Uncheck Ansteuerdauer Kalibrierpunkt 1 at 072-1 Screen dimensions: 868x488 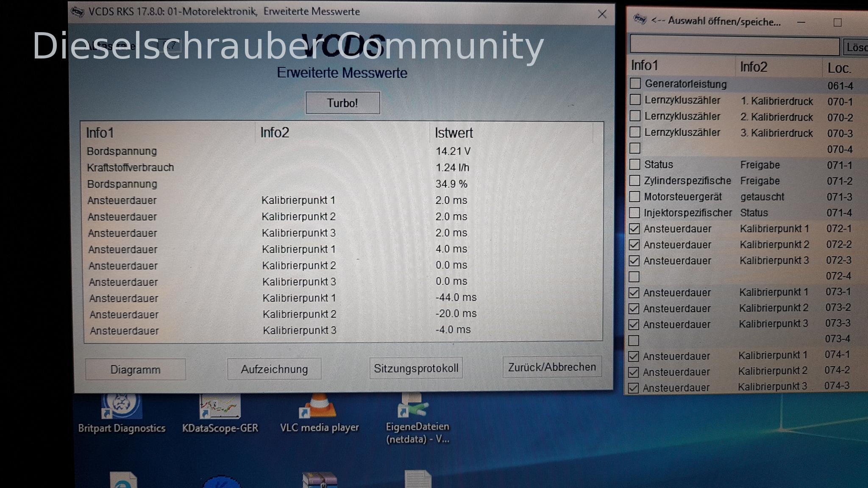coord(634,229)
